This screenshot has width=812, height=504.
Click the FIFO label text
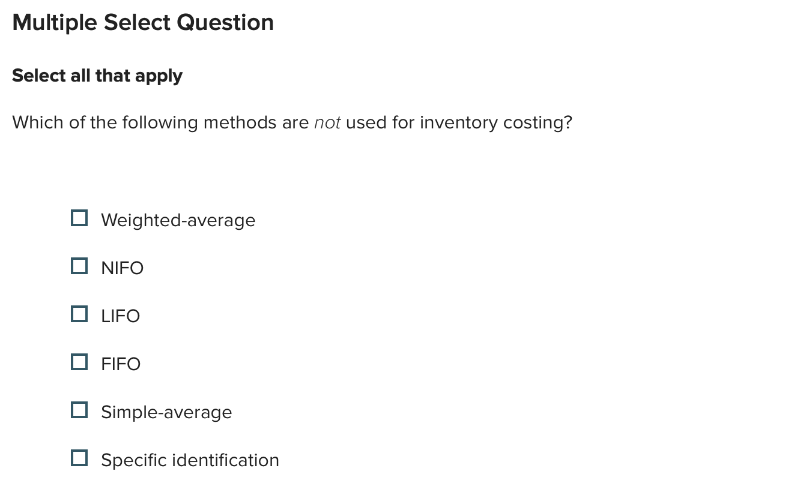120,364
